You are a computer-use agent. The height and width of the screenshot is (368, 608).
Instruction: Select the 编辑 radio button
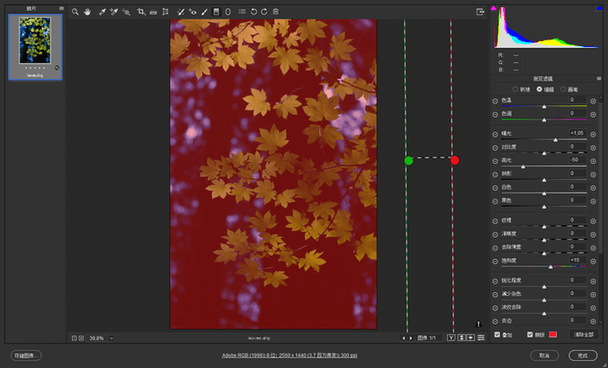[539, 90]
